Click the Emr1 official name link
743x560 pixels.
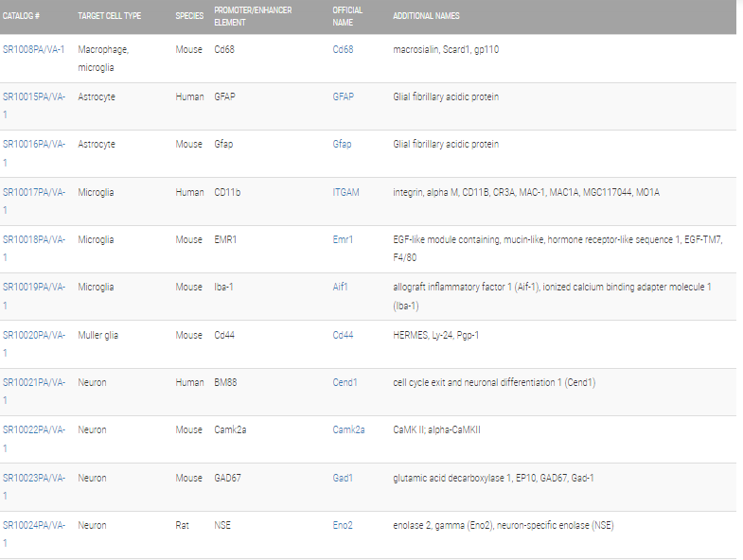[343, 239]
